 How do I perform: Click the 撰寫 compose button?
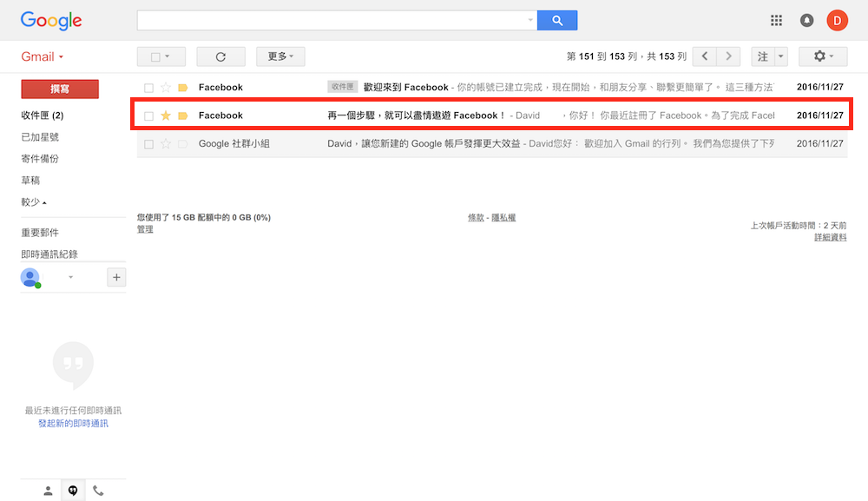60,89
